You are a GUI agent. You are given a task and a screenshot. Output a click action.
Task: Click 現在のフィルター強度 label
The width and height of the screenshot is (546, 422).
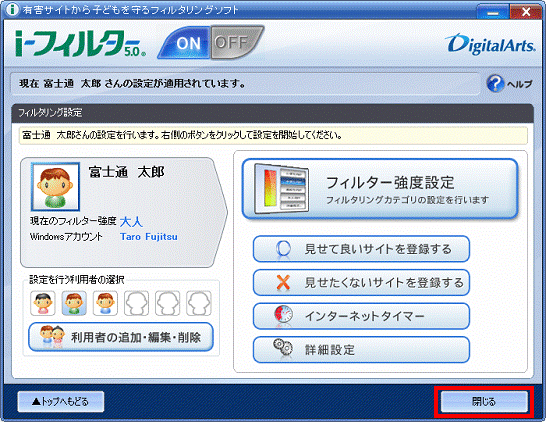(x=73, y=221)
